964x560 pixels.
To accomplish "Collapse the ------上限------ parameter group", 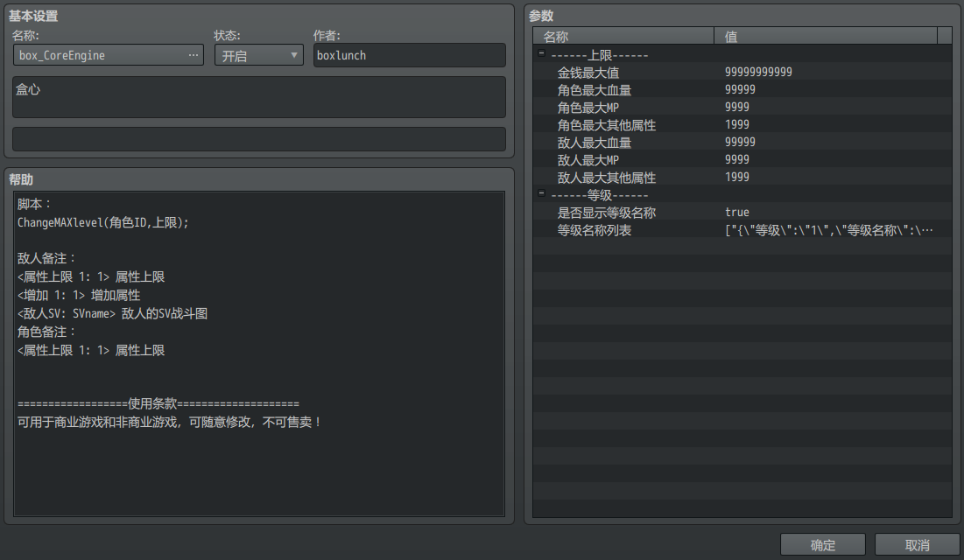I will (x=541, y=53).
